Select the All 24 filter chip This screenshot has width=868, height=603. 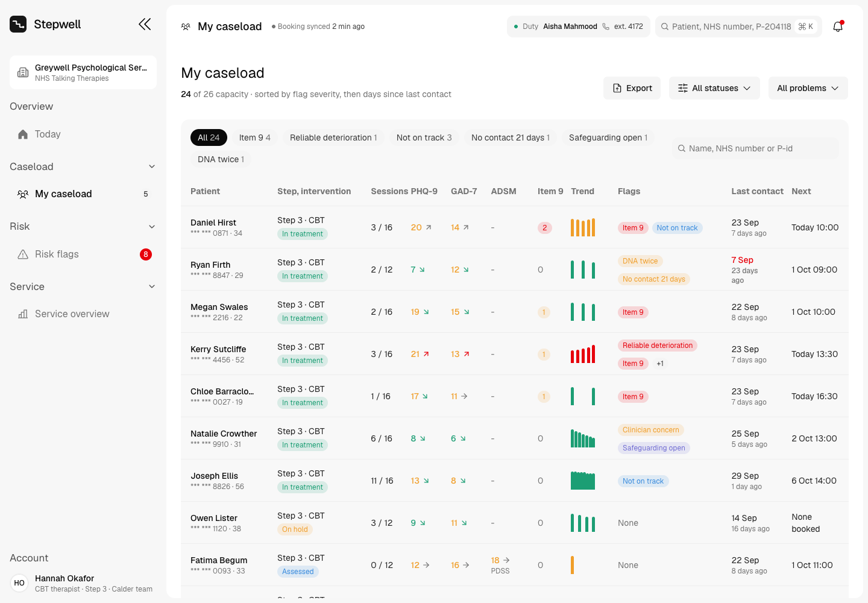tap(209, 137)
